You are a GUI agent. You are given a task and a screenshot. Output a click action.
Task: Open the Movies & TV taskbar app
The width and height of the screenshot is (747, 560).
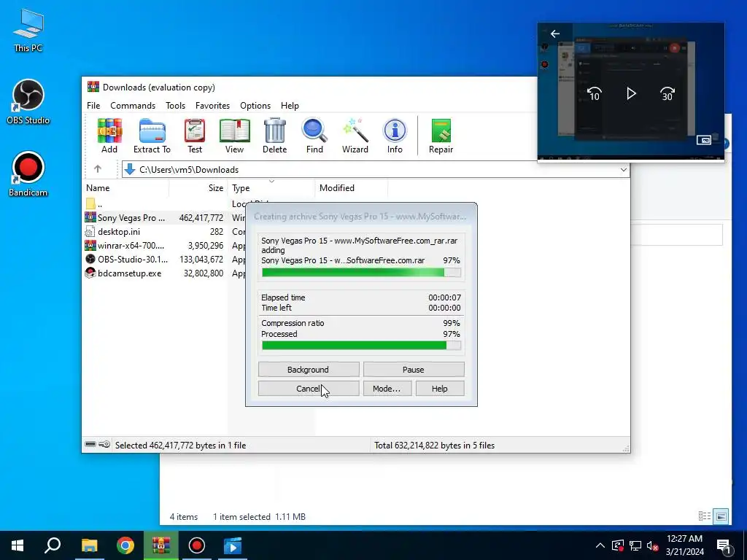click(x=233, y=545)
